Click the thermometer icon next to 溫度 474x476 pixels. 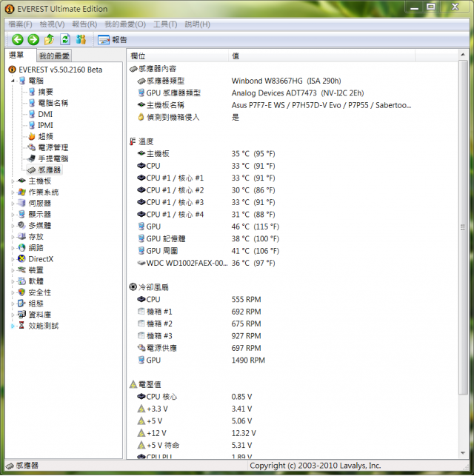tap(133, 141)
